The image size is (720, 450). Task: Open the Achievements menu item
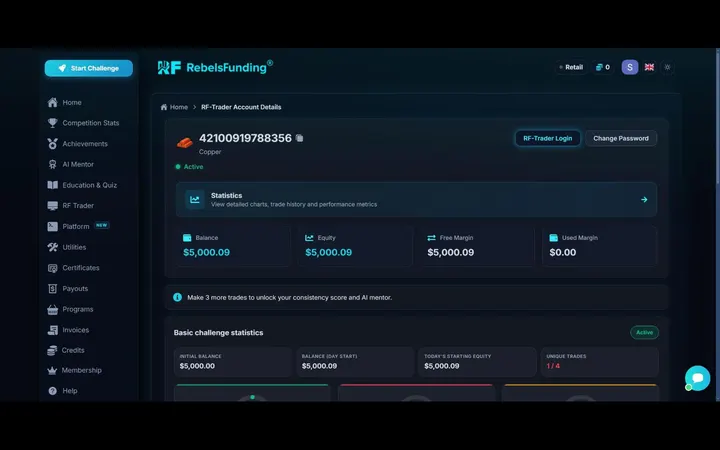coord(85,144)
